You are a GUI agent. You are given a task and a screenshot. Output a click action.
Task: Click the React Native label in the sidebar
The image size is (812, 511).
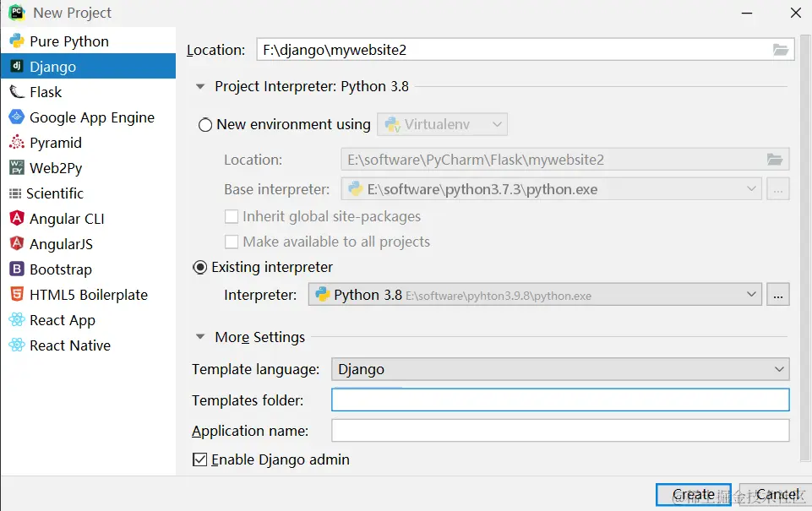pyautogui.click(x=70, y=345)
